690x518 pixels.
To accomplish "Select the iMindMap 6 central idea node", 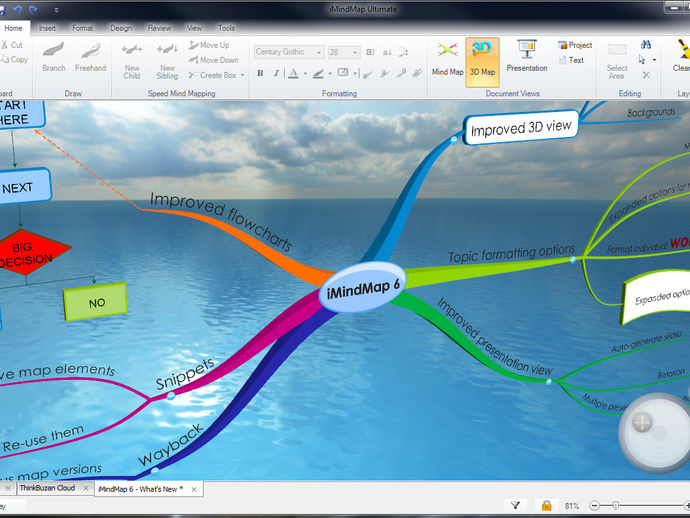I will [362, 287].
